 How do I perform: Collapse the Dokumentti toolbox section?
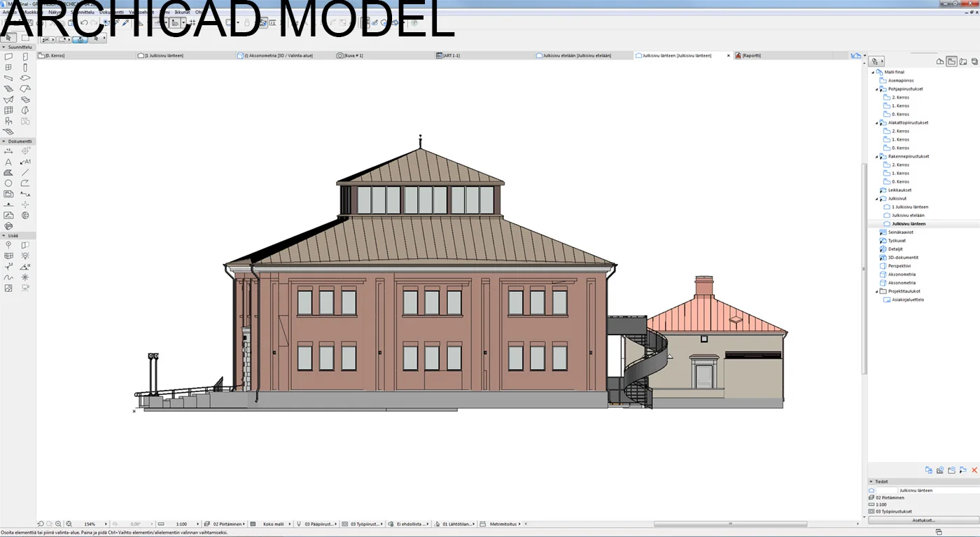coord(3,141)
